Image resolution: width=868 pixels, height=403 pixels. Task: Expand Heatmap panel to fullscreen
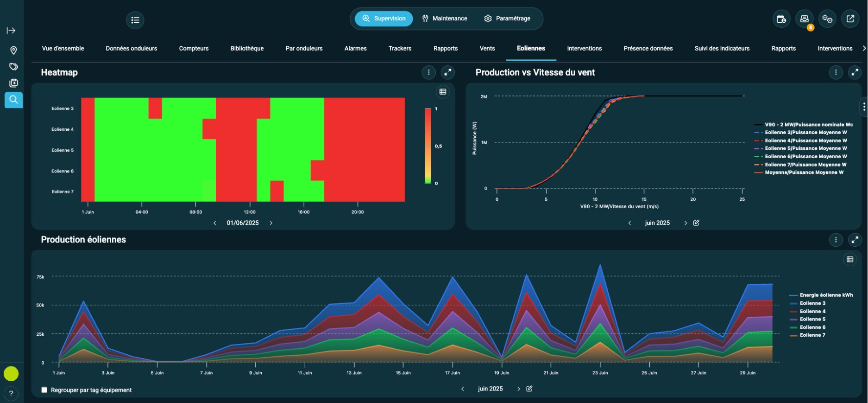point(447,72)
